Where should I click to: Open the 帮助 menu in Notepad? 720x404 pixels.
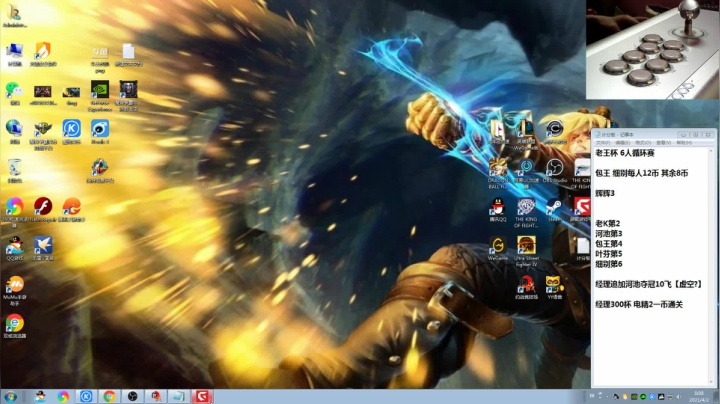pos(684,143)
